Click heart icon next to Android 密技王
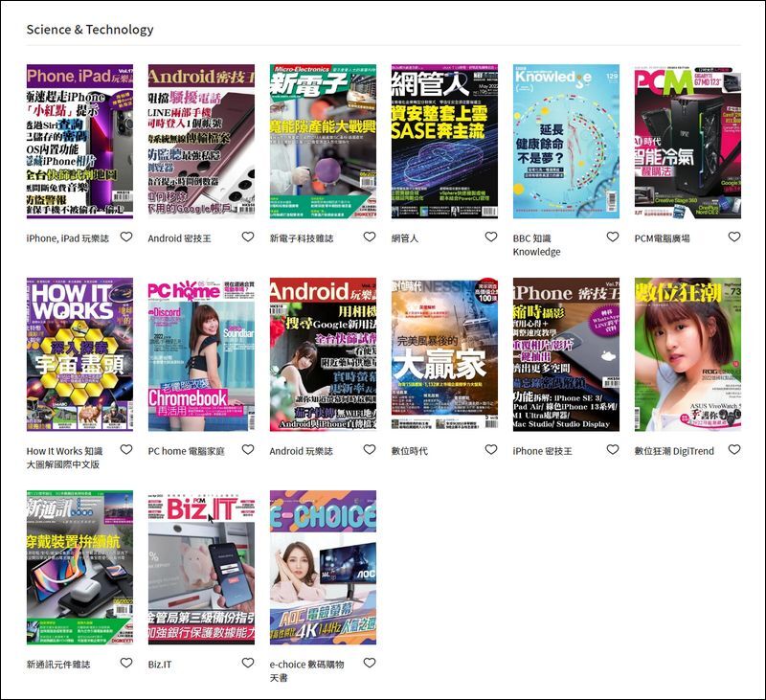766x700 pixels. (248, 237)
